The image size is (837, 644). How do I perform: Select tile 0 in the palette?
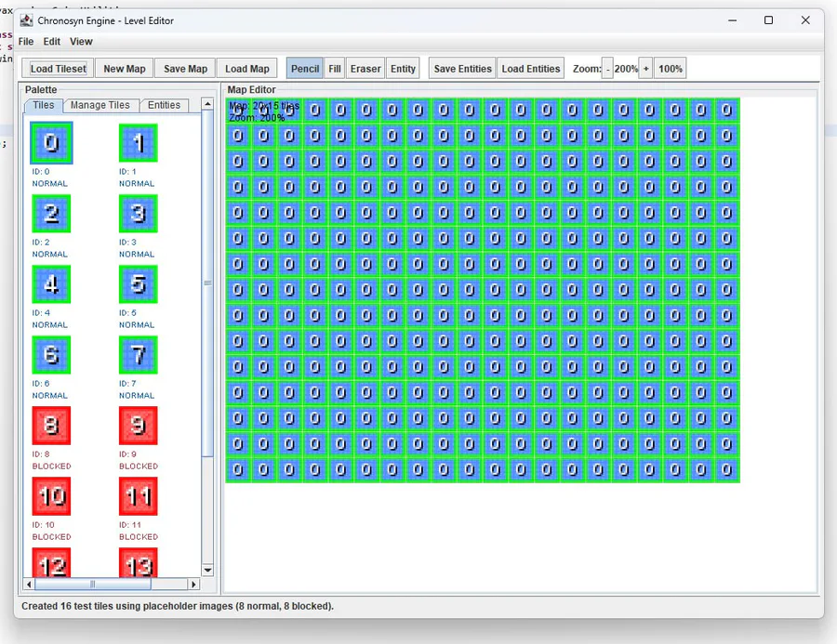pos(51,143)
